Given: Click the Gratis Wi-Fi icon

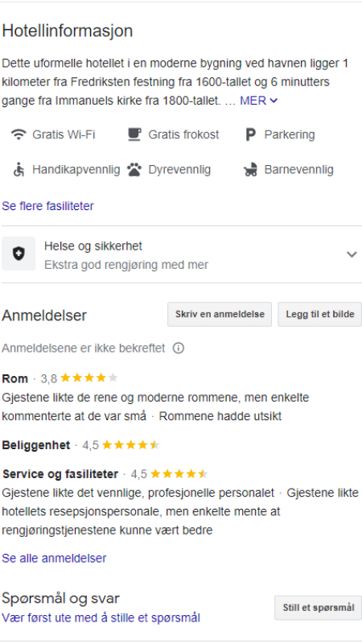Looking at the screenshot, I should click(19, 134).
